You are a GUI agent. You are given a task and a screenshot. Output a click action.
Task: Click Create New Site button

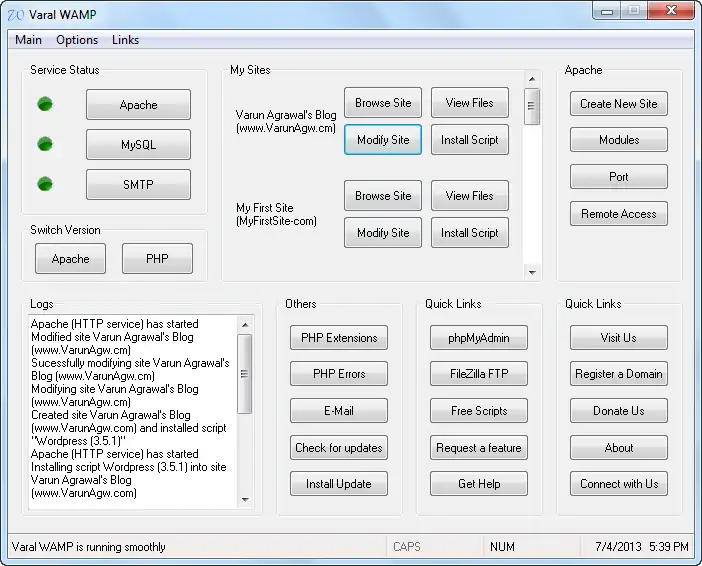click(x=619, y=104)
